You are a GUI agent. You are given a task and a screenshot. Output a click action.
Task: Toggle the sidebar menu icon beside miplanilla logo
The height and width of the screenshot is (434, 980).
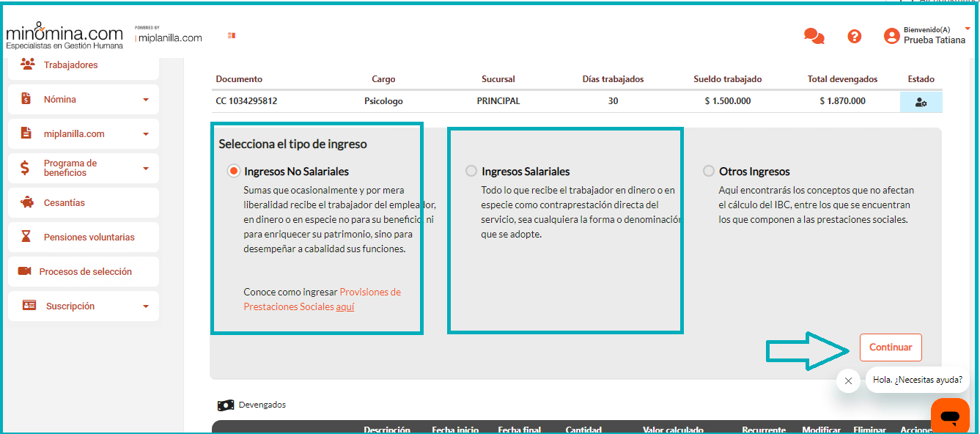[x=232, y=35]
